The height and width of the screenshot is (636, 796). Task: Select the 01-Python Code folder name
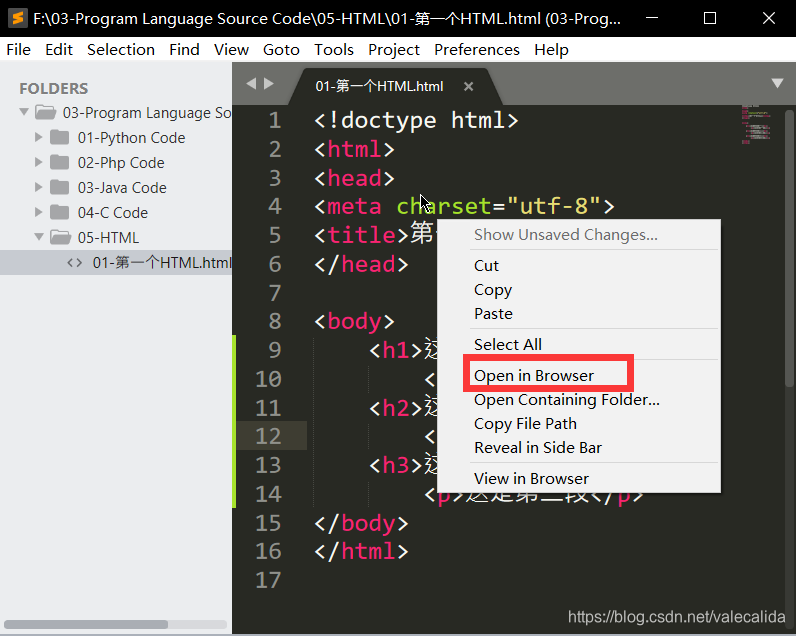131,138
